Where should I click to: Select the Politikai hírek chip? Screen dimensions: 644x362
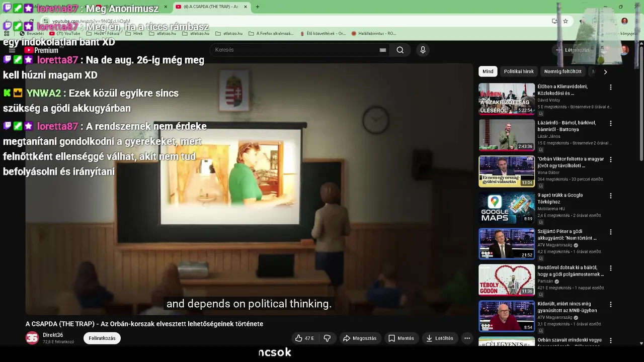pos(519,71)
